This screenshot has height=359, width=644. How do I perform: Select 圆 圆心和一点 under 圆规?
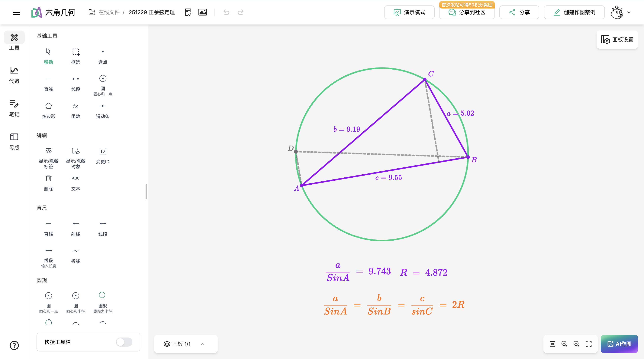pyautogui.click(x=49, y=302)
